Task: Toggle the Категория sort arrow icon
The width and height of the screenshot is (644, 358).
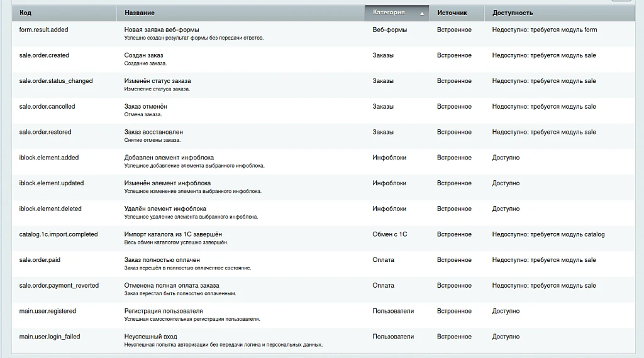Action: [422, 14]
